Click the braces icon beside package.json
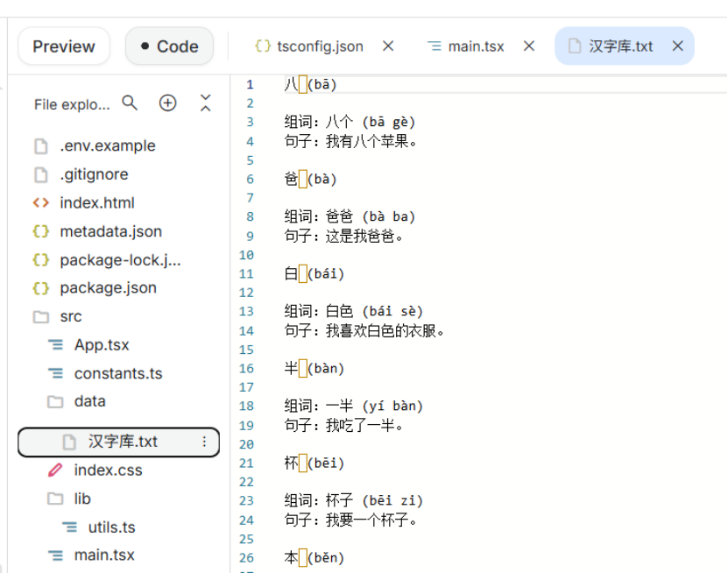The height and width of the screenshot is (573, 728). (41, 288)
